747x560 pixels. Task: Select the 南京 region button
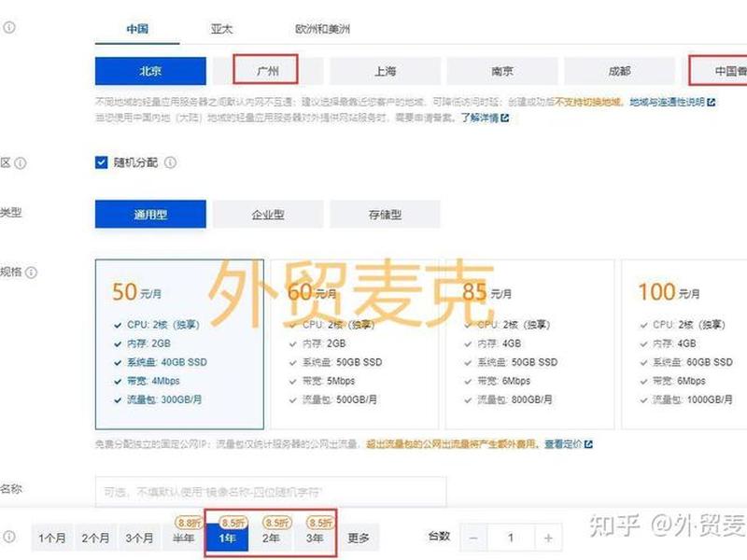coord(502,71)
